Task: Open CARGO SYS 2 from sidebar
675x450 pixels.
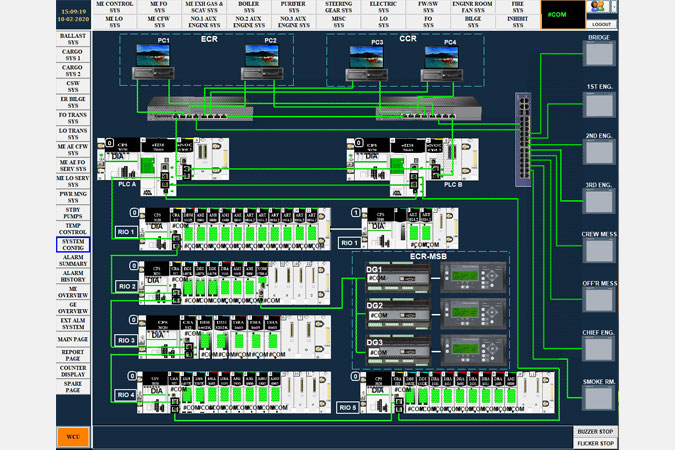Action: pyautogui.click(x=73, y=71)
